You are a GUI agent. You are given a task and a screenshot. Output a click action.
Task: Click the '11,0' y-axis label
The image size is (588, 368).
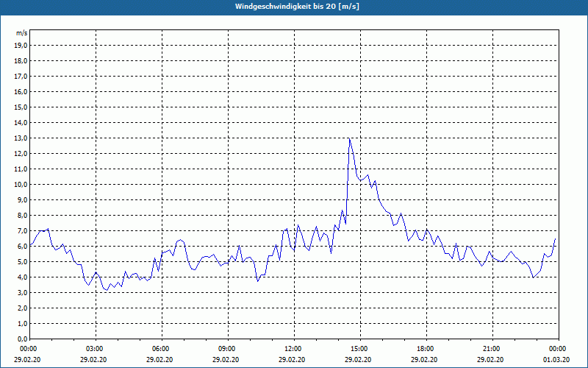[21, 169]
